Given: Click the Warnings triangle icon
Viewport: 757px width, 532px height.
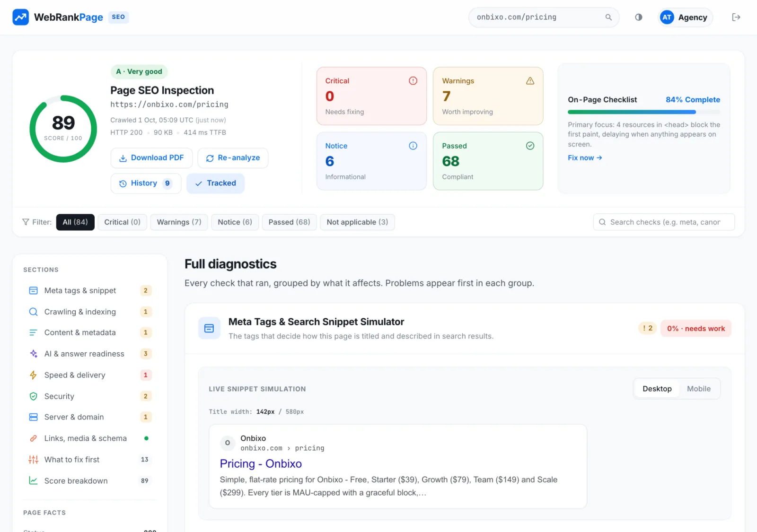Looking at the screenshot, I should (x=530, y=81).
